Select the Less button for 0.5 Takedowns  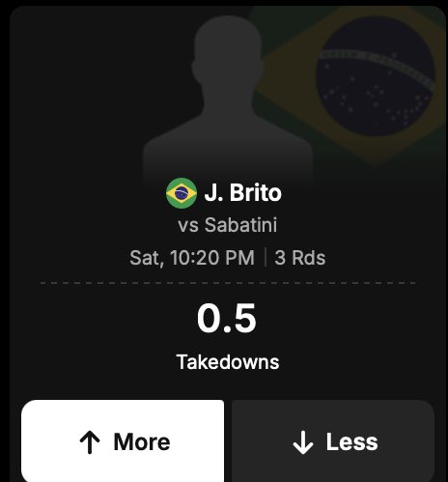point(333,440)
